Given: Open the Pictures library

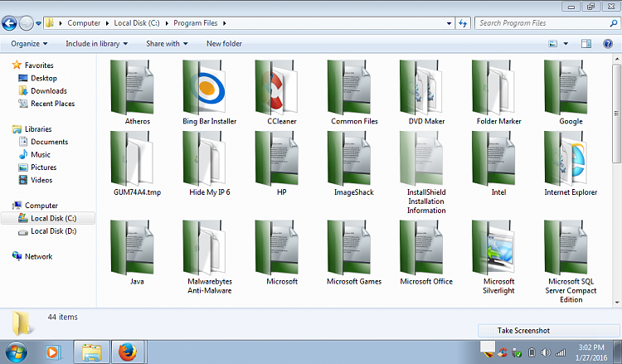Looking at the screenshot, I should [x=44, y=167].
